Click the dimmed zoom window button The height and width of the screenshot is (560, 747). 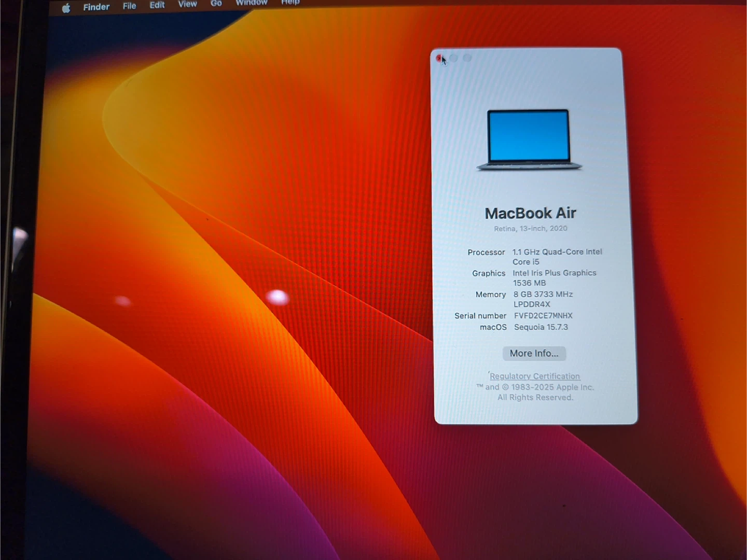tap(467, 58)
